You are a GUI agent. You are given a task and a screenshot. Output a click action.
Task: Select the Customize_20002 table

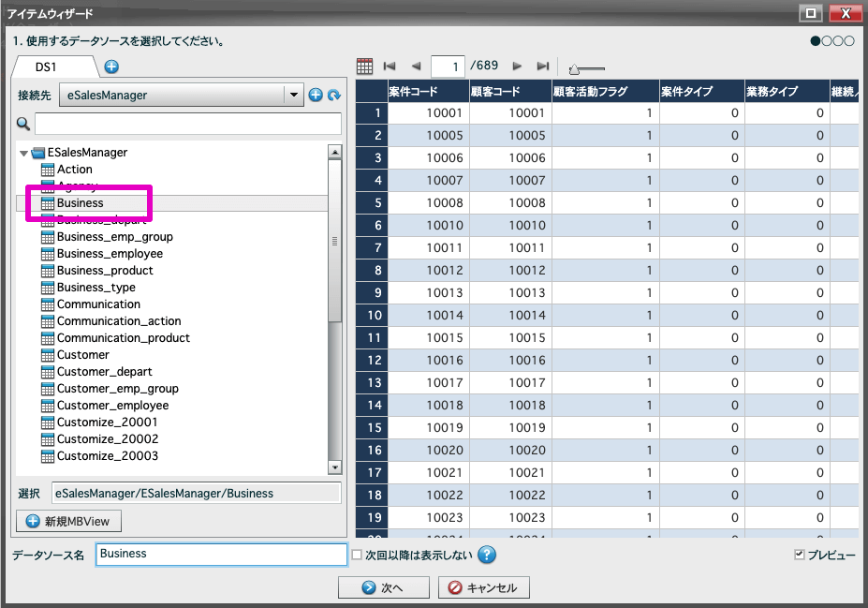point(108,439)
